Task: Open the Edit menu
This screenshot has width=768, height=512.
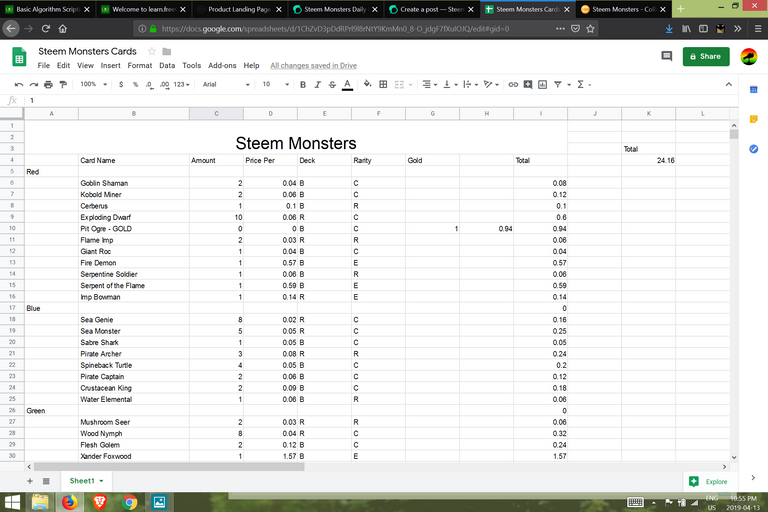Action: (x=63, y=66)
